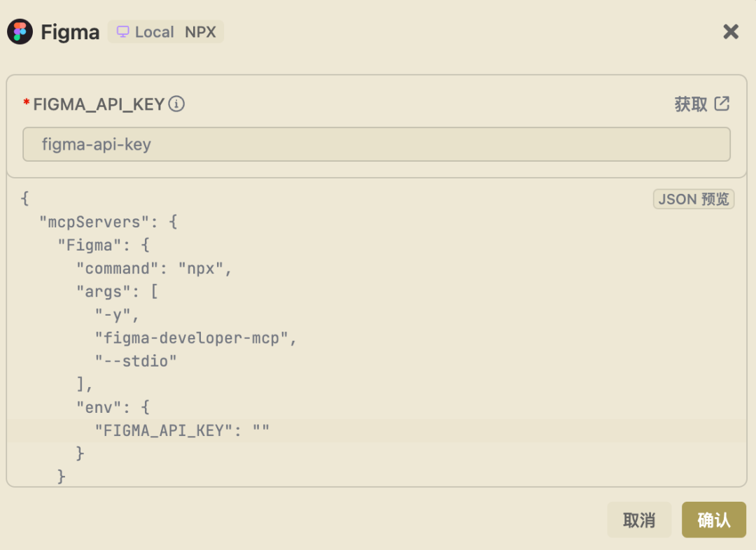756x550 pixels.
Task: Click the "-y" argument line
Action: pyautogui.click(x=117, y=315)
